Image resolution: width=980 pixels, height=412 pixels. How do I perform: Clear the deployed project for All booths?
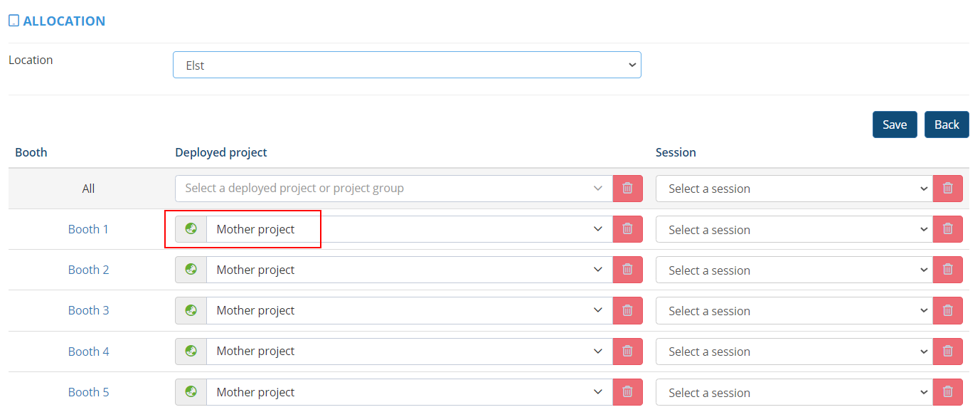tap(627, 189)
